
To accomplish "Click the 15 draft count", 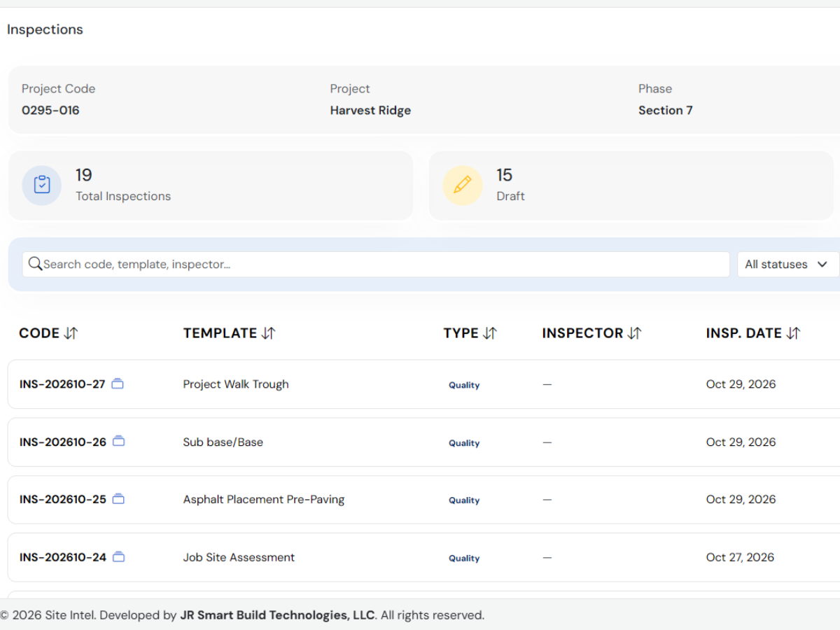I will tap(505, 175).
